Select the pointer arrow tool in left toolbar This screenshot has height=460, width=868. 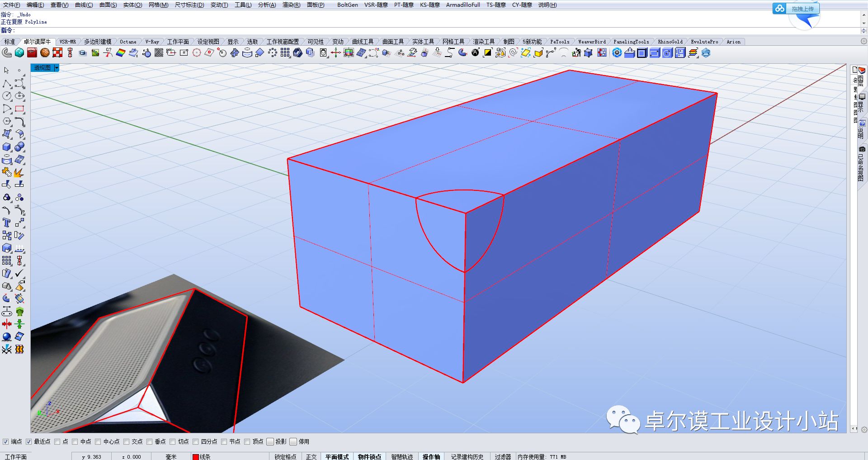6,71
